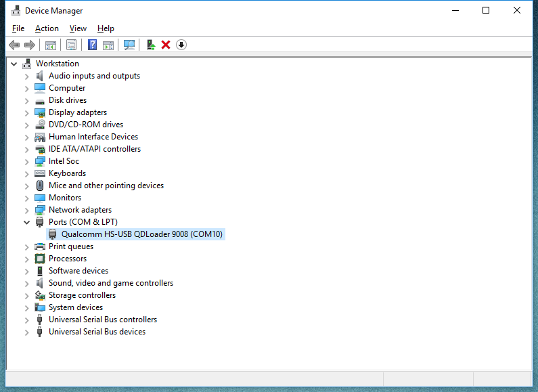Expand Universal Serial Bus controllers
Viewport: 538px width, 392px height.
(x=27, y=320)
